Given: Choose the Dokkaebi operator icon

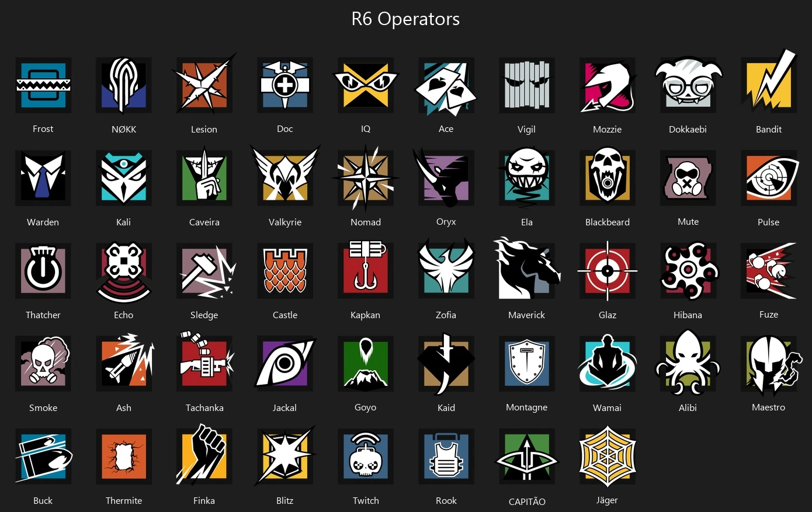Looking at the screenshot, I should (x=688, y=85).
